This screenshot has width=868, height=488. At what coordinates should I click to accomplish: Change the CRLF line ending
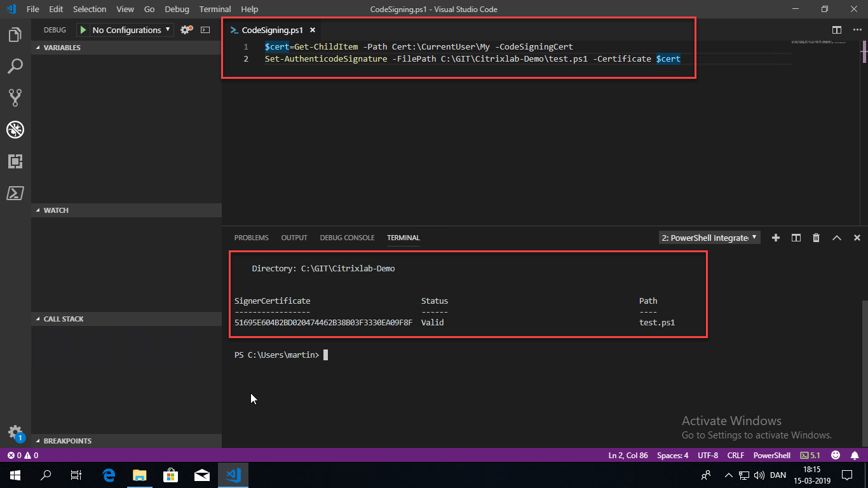click(x=736, y=455)
